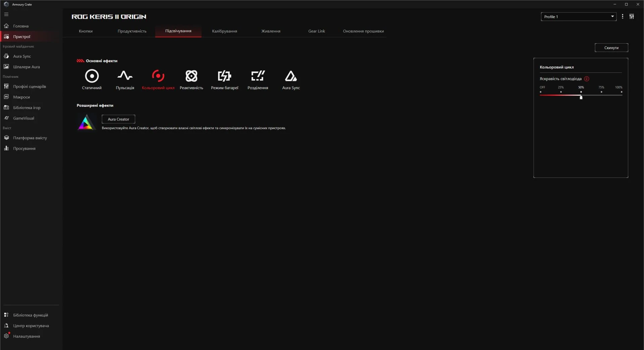Click the Налаштування gear icon
The height and width of the screenshot is (350, 644).
[x=6, y=336]
